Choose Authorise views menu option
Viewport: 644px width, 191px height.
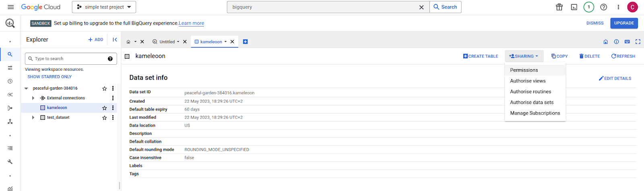tap(528, 81)
